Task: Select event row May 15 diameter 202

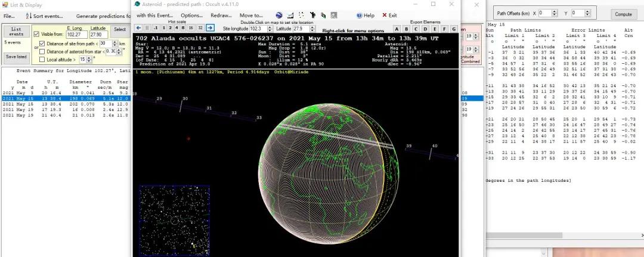Action: [66, 104]
